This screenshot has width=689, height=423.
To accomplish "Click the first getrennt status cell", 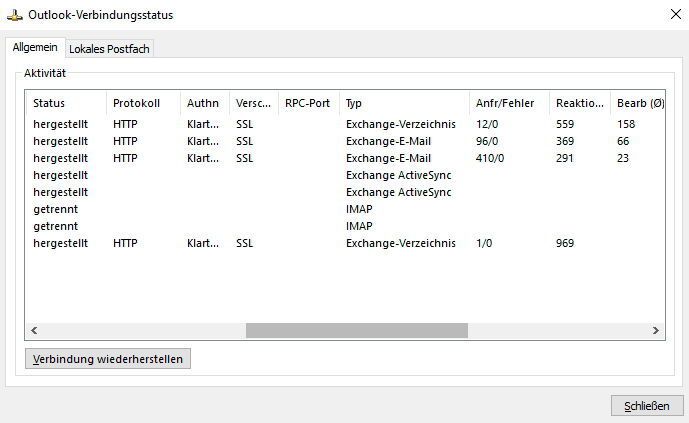I will tap(55, 209).
